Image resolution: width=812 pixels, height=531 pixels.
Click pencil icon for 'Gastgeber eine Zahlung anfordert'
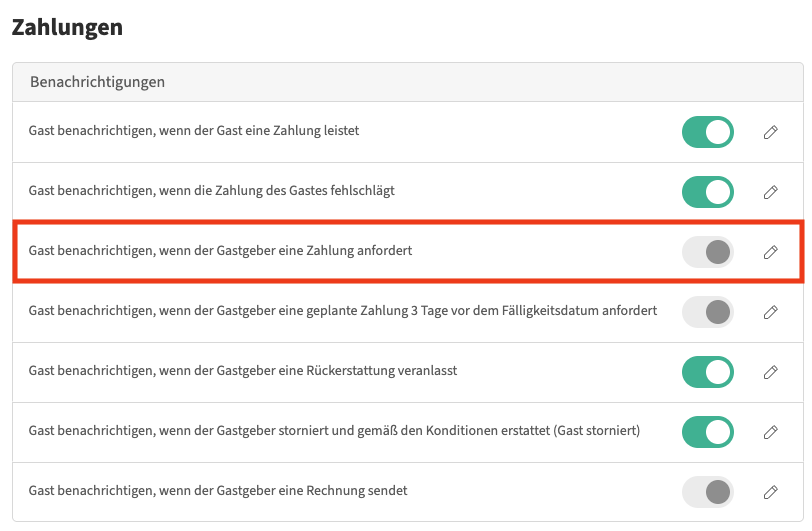point(770,252)
